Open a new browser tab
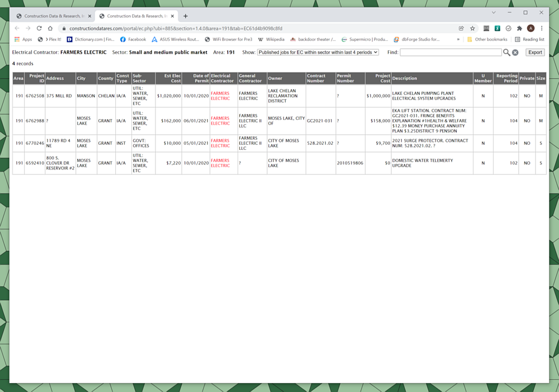Image resolution: width=559 pixels, height=392 pixels. pos(186,16)
